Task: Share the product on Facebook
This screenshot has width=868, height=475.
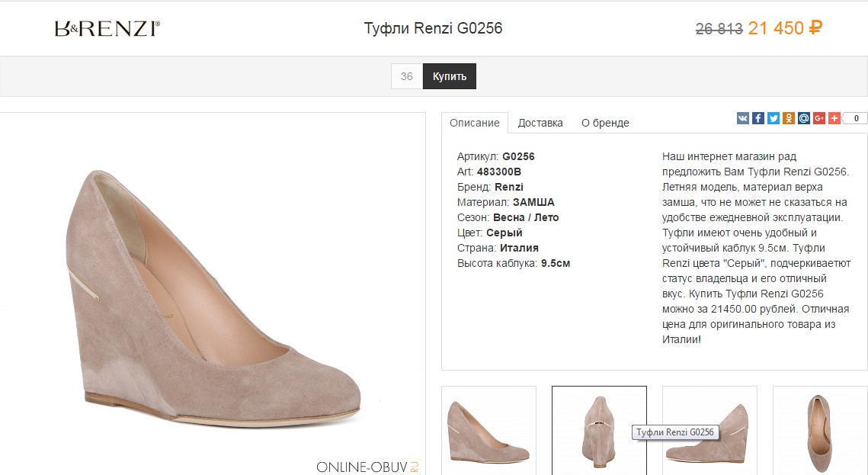Action: coord(758,118)
